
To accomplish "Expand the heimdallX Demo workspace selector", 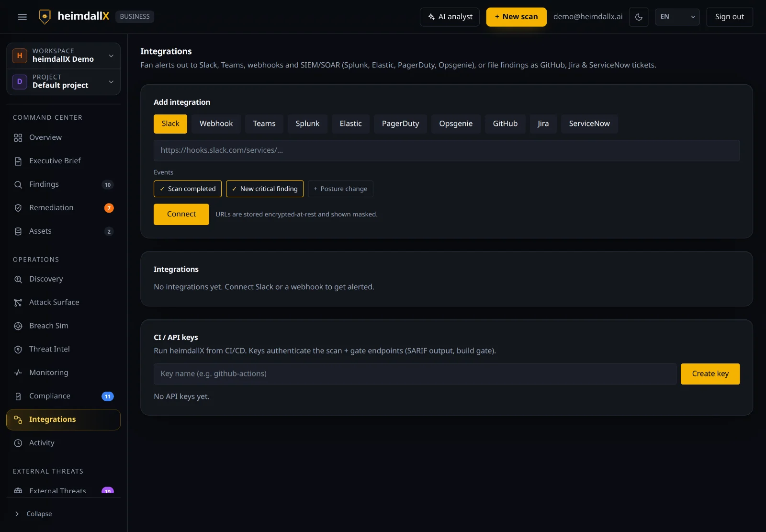I will tap(63, 56).
